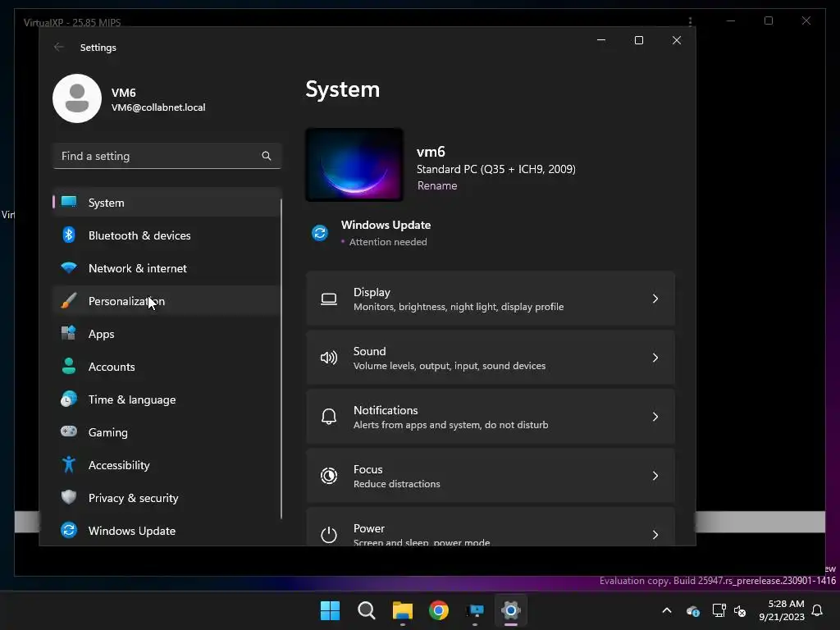Viewport: 840px width, 630px height.
Task: Open the Notifications settings card title
Action: 386,410
